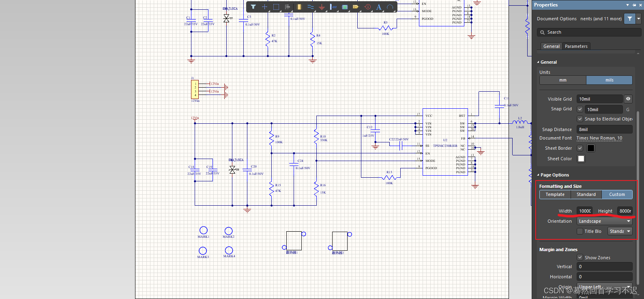644x299 pixels.
Task: Disable the Show Zones checkbox
Action: [x=580, y=258]
